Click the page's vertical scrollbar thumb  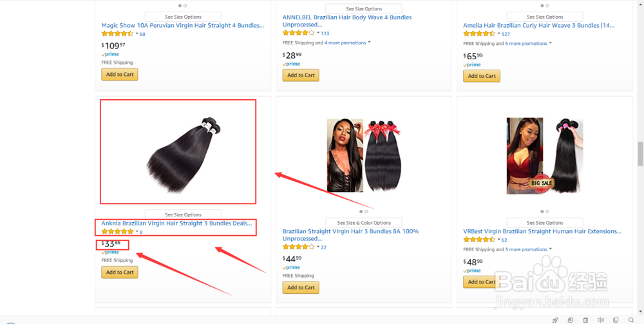(640, 153)
